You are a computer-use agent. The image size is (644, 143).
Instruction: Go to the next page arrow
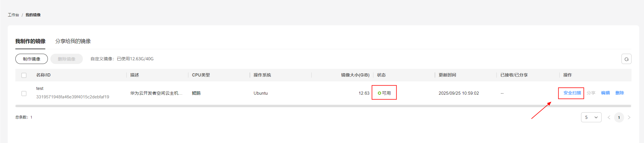point(629,117)
